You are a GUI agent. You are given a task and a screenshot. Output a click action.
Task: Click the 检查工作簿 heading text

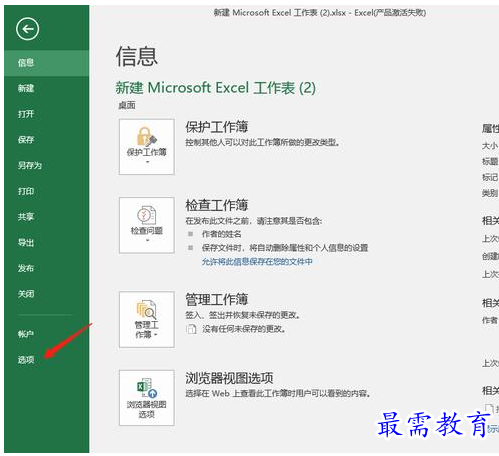point(217,205)
